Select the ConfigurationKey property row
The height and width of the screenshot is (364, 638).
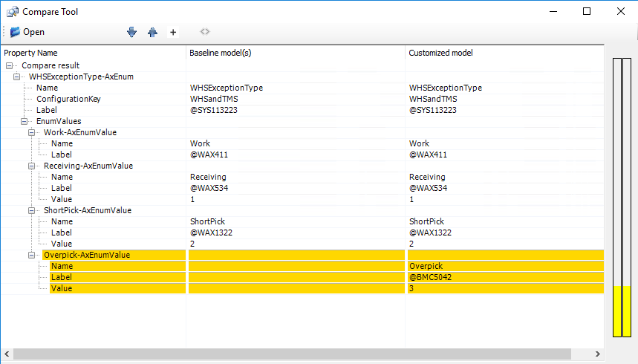(68, 99)
